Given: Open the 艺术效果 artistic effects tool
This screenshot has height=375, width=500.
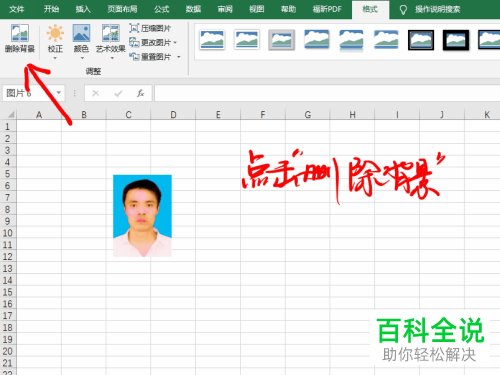Looking at the screenshot, I should (x=111, y=38).
